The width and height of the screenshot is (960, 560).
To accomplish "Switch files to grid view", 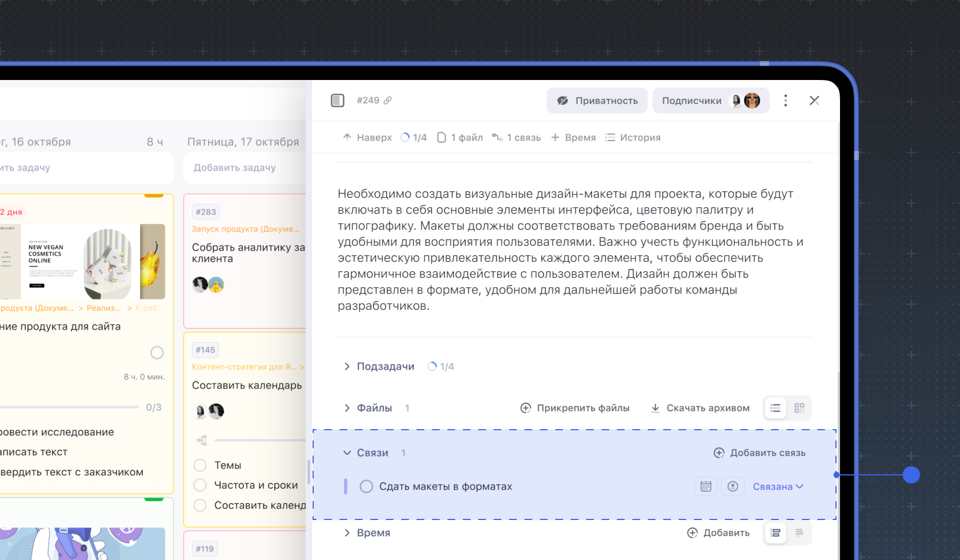I will (x=799, y=408).
